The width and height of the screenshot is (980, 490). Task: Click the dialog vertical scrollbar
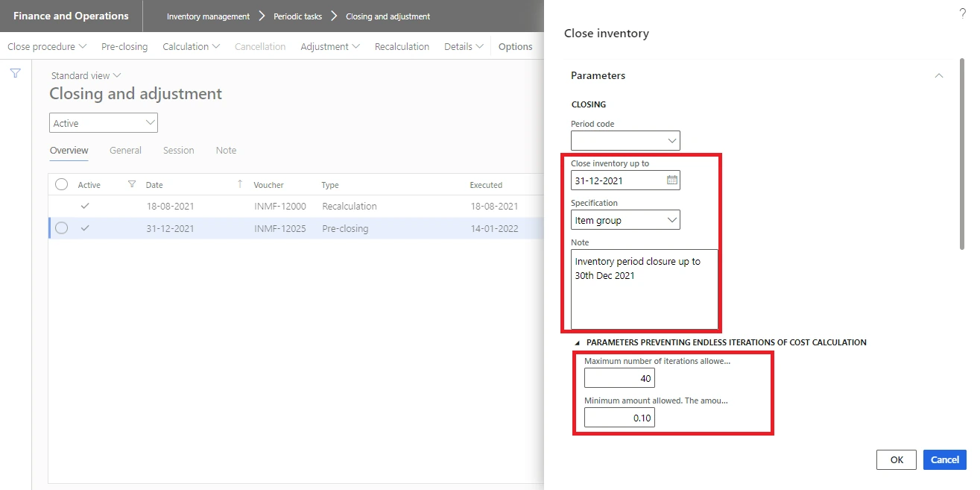(963, 153)
